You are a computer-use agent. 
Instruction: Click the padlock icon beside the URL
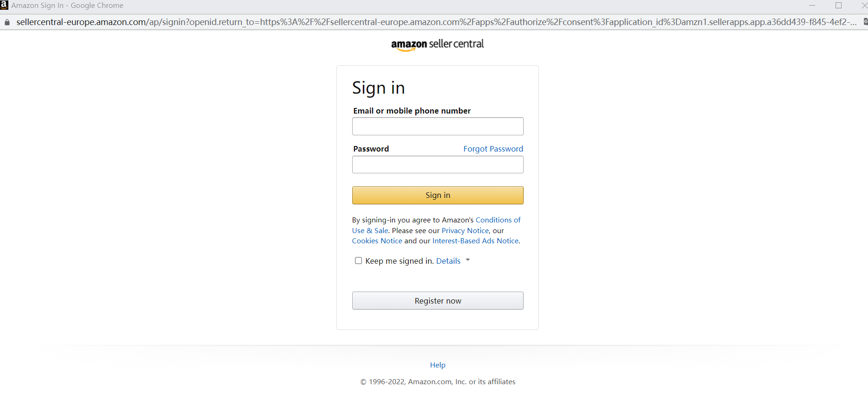[7, 22]
